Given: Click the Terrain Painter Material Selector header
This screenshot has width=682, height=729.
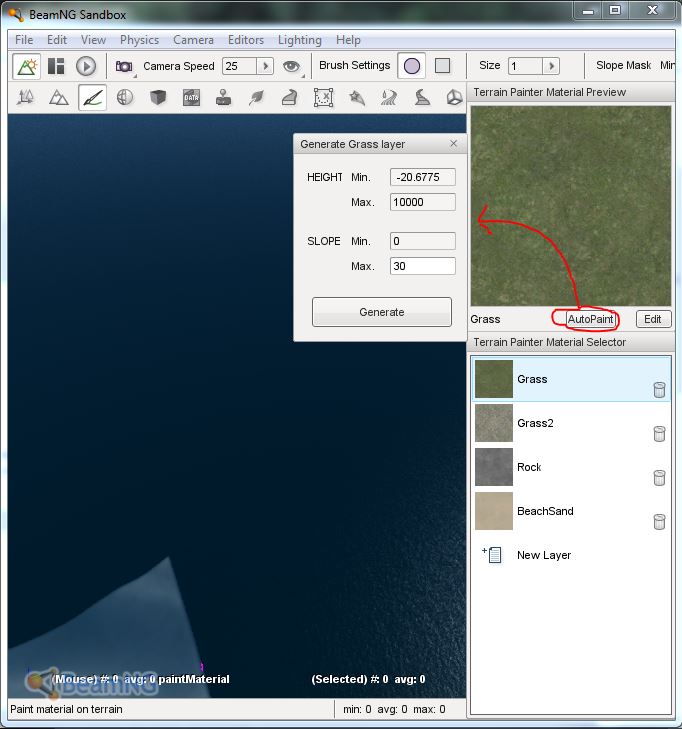Looking at the screenshot, I should (550, 342).
